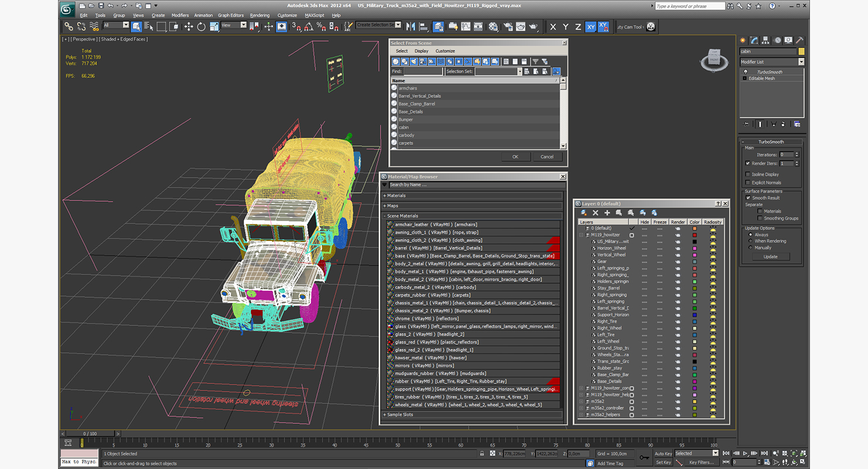This screenshot has width=868, height=469.
Task: Open the Motion command panel tab
Action: tap(777, 40)
